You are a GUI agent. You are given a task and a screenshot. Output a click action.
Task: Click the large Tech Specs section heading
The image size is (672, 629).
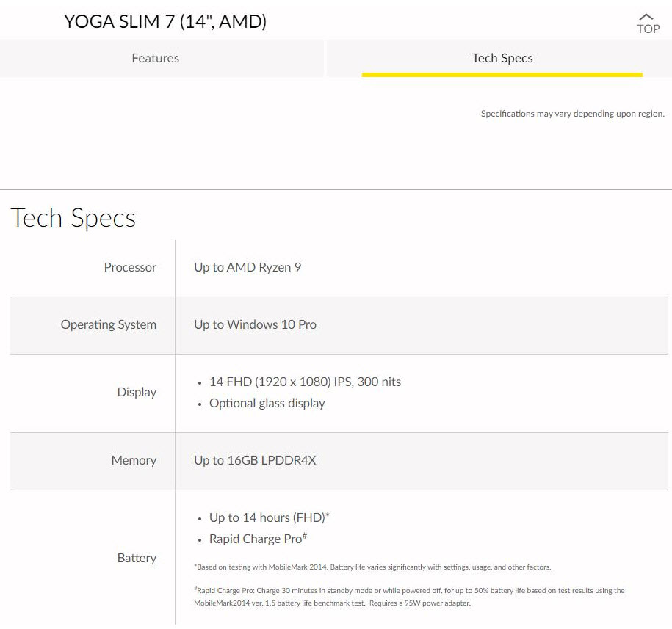point(73,218)
